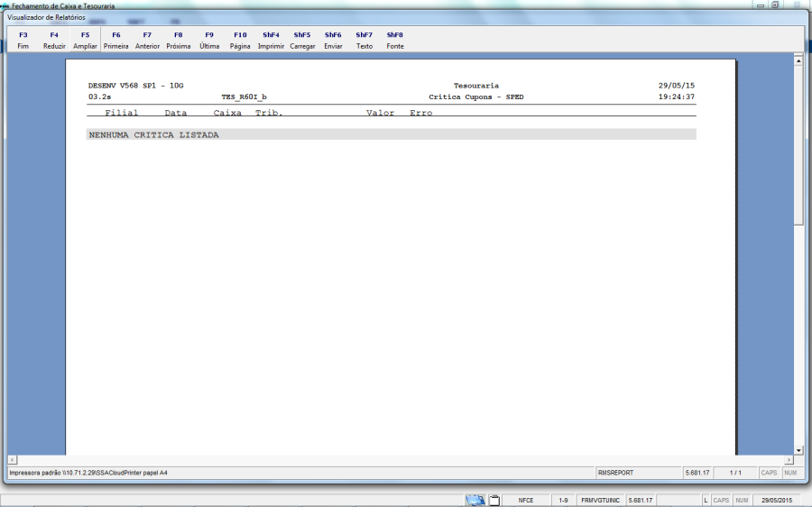Go to next page with F8 Próxima
Viewport: 812px width, 507px height.
coord(178,41)
